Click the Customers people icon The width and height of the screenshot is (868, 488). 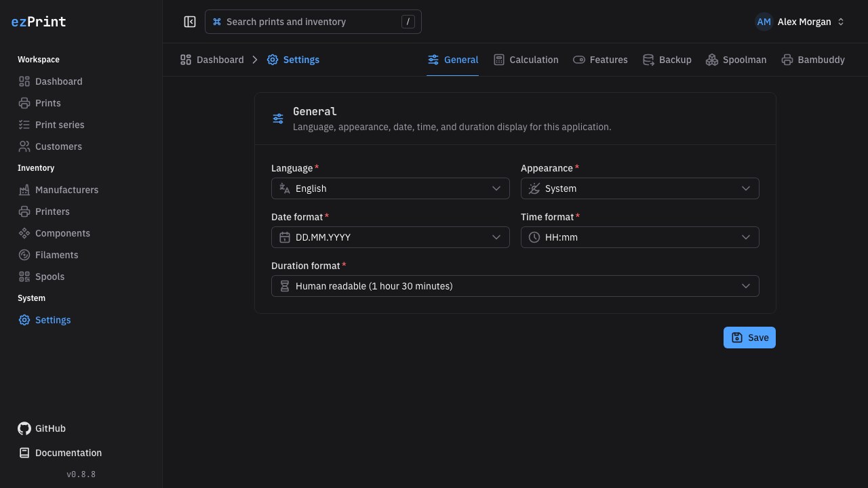click(x=24, y=146)
